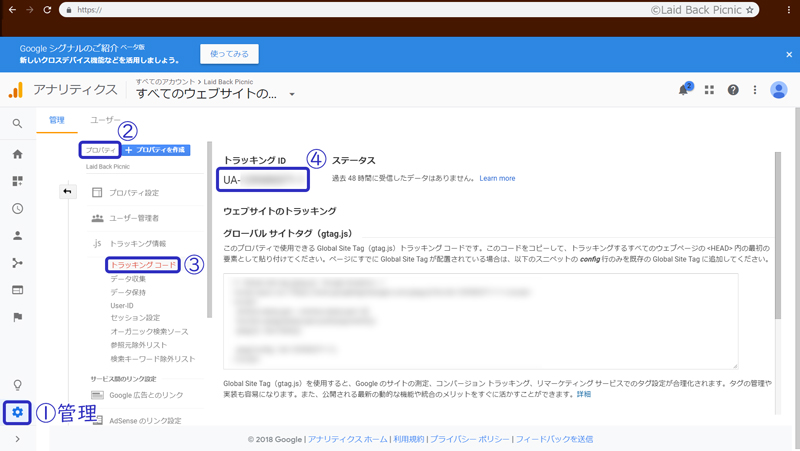Select 検索キーワード除外リスト

153,359
